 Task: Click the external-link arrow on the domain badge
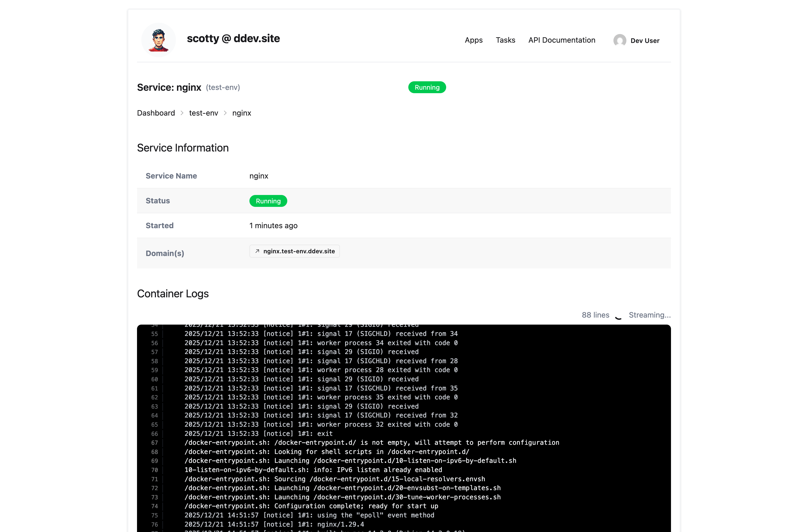[x=257, y=251]
